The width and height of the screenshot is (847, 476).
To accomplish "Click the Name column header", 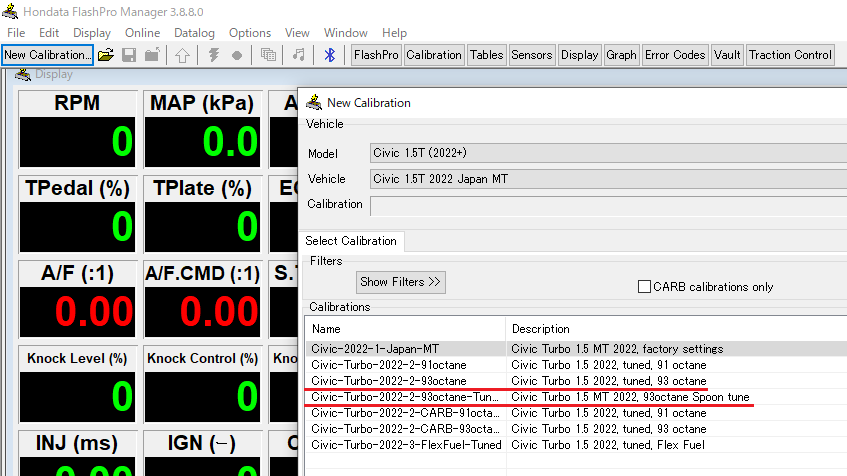I will [405, 329].
